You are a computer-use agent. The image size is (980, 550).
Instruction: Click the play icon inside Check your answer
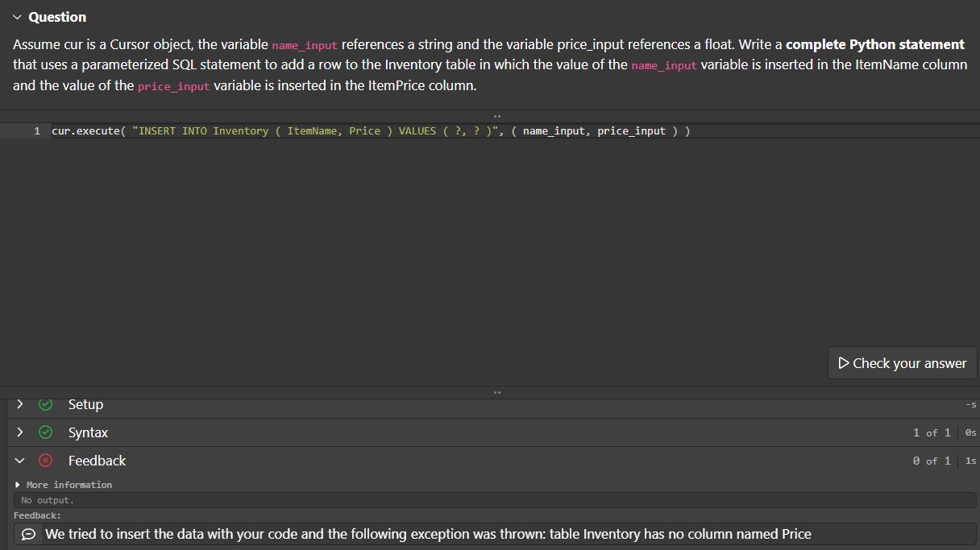842,362
